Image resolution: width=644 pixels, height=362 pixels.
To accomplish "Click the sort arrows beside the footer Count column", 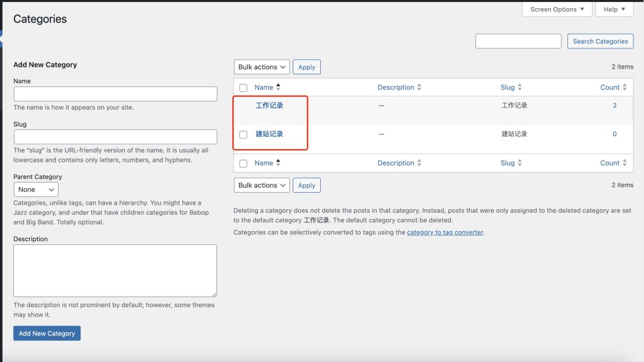I will (625, 163).
